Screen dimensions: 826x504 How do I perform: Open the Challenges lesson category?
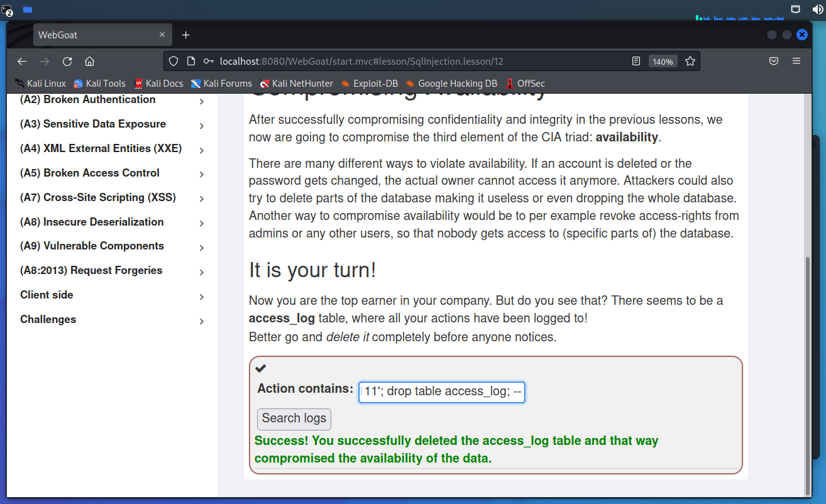113,319
